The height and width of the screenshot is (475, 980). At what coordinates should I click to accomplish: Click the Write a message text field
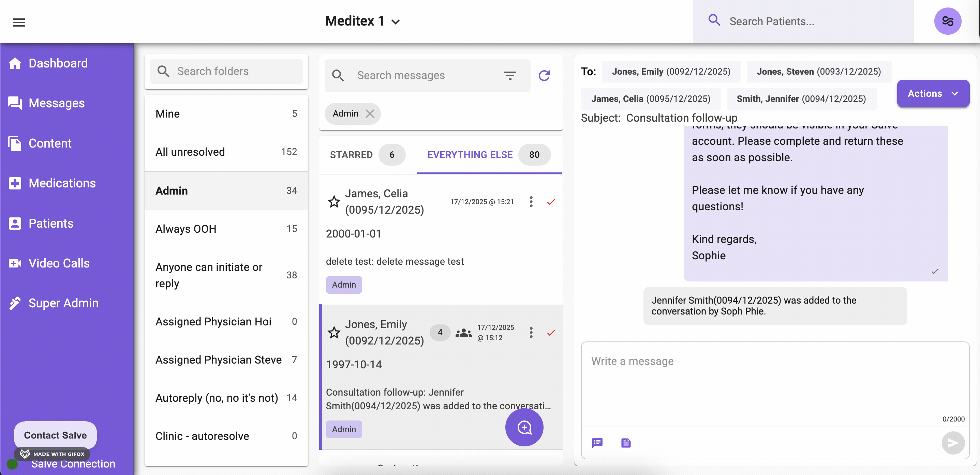[775, 384]
